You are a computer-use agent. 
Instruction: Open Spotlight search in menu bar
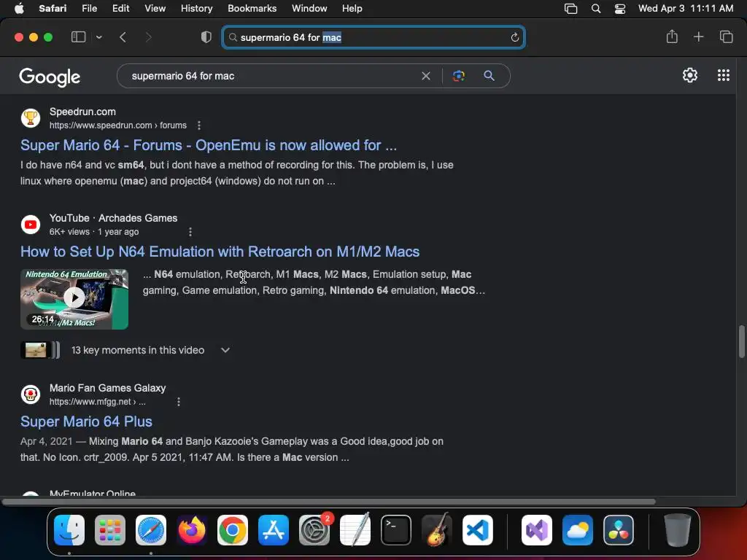pyautogui.click(x=595, y=9)
